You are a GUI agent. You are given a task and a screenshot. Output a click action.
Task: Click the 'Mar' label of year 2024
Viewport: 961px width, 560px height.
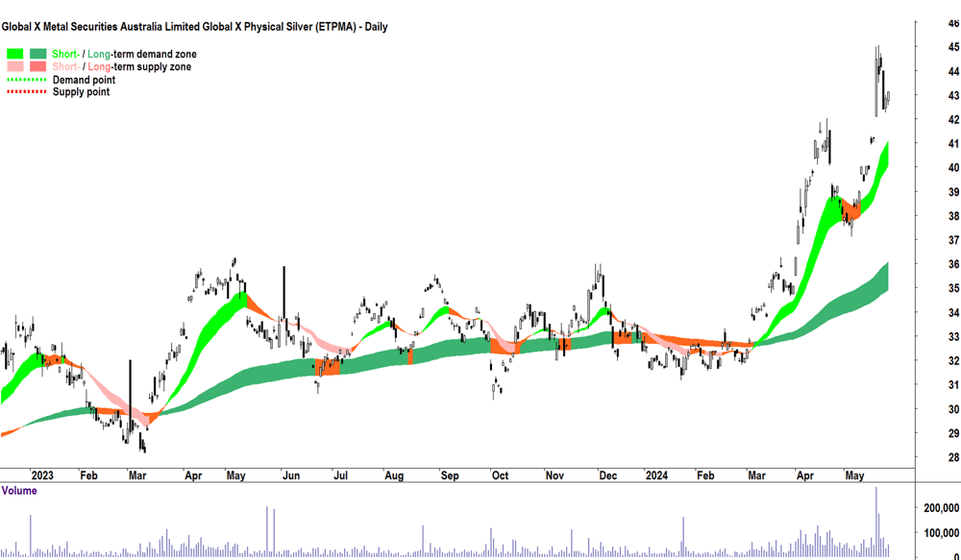pyautogui.click(x=757, y=475)
